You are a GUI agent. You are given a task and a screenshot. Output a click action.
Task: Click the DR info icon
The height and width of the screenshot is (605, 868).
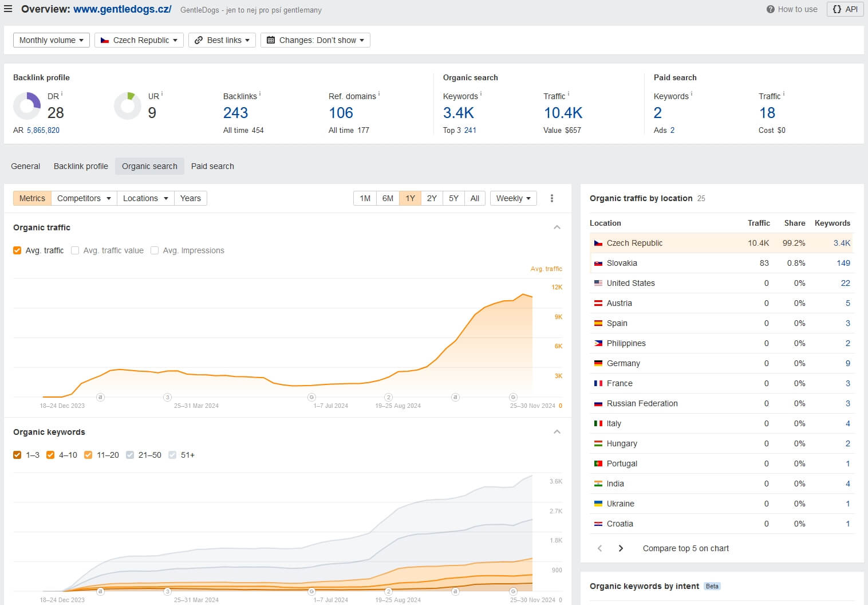coord(62,94)
